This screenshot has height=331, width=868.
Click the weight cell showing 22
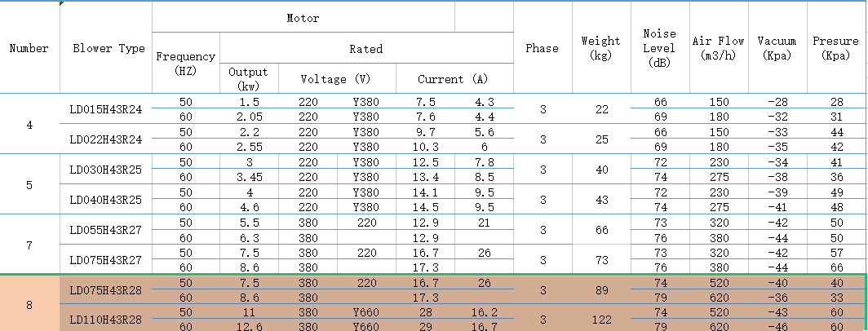[x=602, y=109]
